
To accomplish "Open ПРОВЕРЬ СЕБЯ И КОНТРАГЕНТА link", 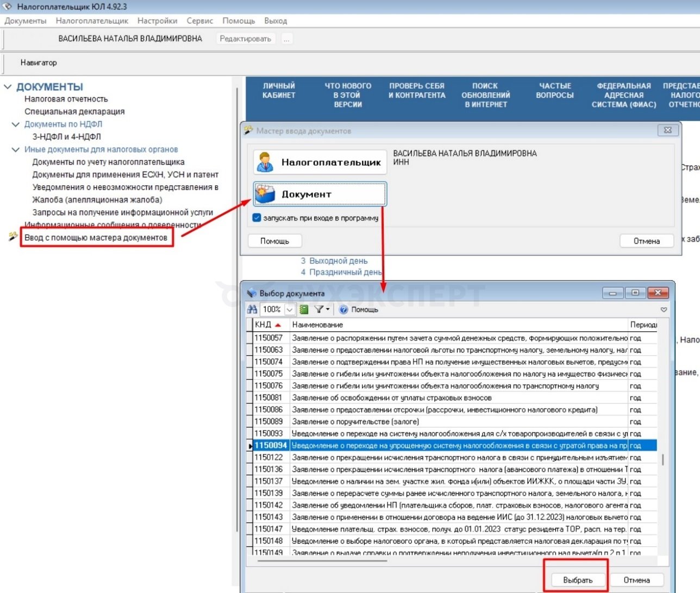I will pos(417,90).
